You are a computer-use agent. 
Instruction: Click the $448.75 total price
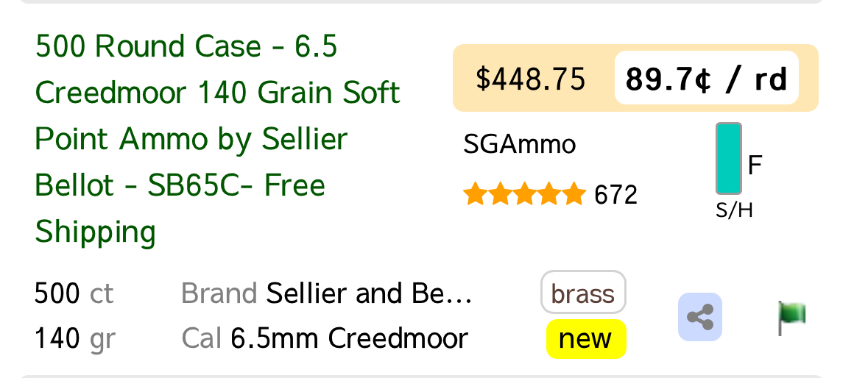click(530, 79)
